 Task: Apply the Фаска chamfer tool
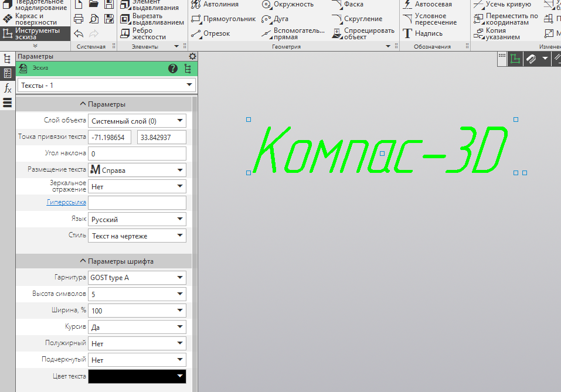coord(348,4)
